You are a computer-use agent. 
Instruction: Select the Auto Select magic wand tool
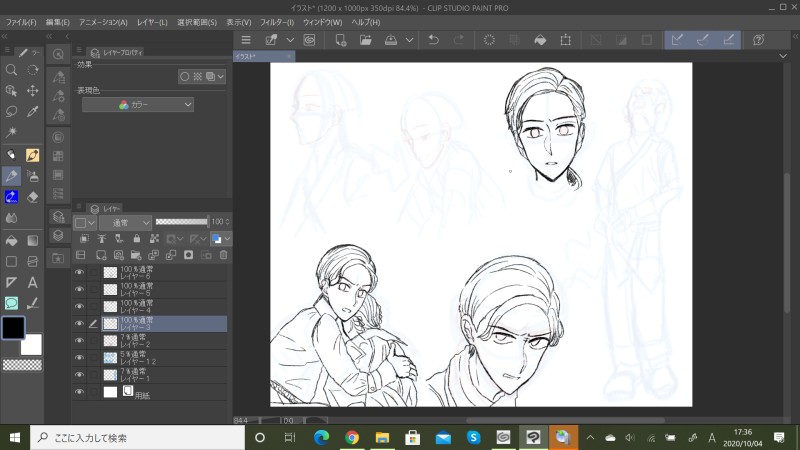coord(11,133)
